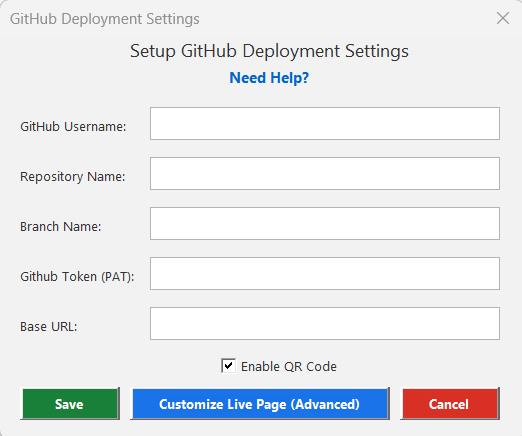This screenshot has width=522, height=436.
Task: Open the Need Help? link
Action: click(269, 78)
